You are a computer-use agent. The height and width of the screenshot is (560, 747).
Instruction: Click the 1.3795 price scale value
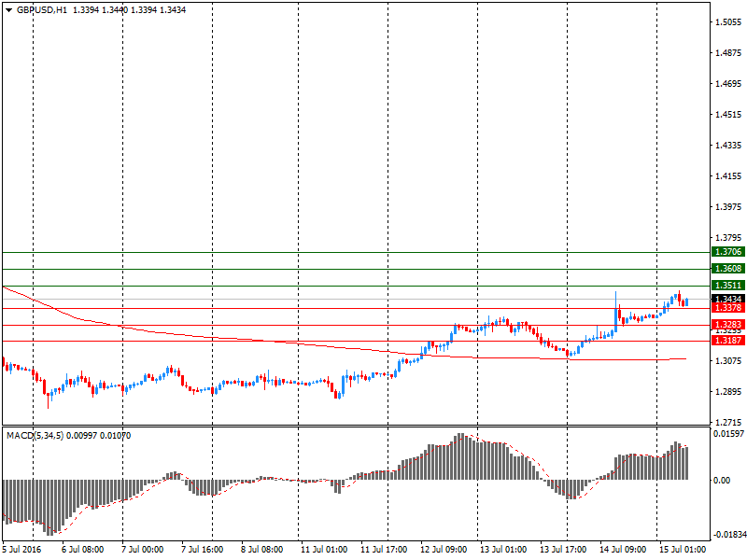click(x=728, y=238)
